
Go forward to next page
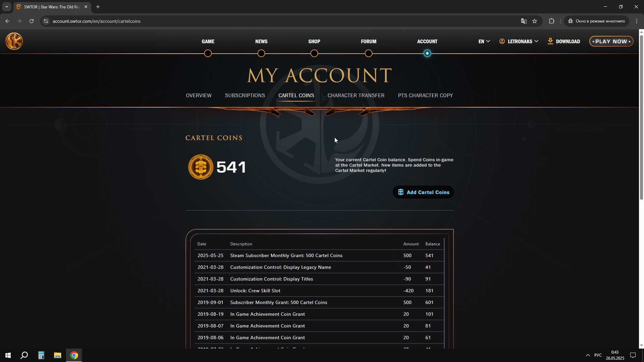[19, 21]
